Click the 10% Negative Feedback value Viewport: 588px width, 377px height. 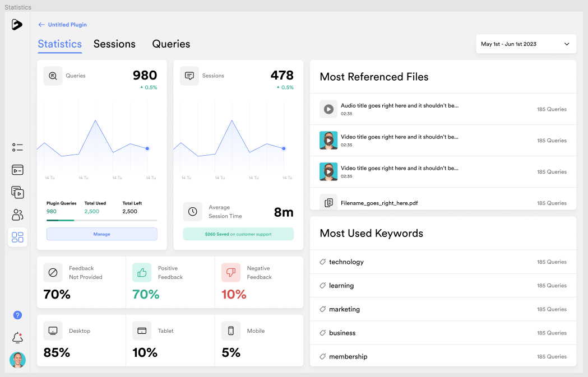point(234,295)
